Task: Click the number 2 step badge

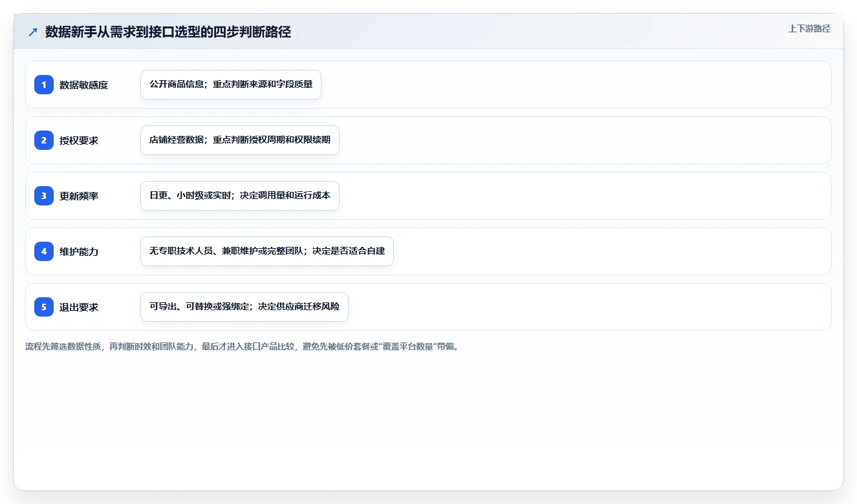Action: tap(44, 140)
